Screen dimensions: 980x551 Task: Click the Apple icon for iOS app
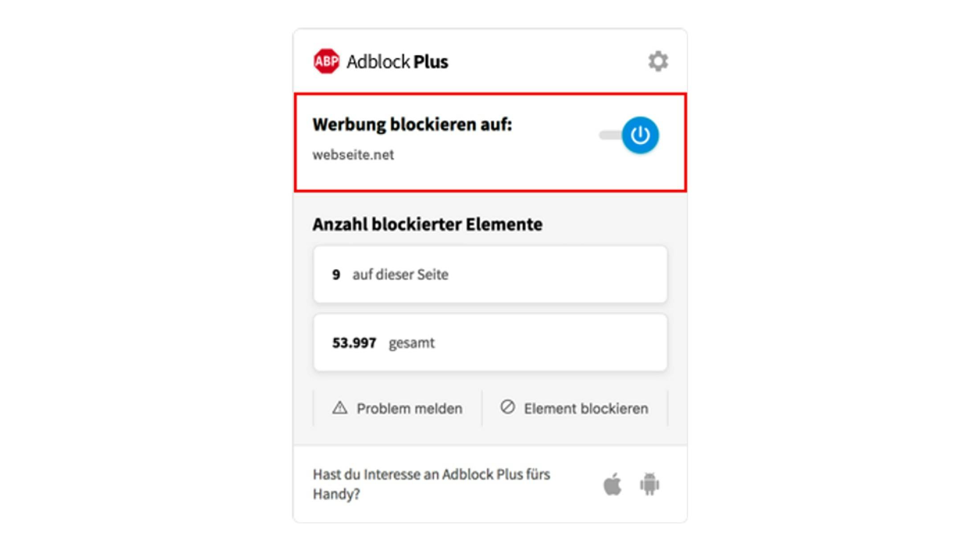(612, 484)
